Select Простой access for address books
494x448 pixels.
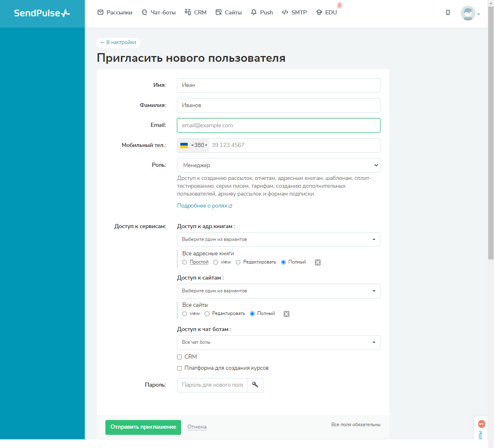point(185,262)
